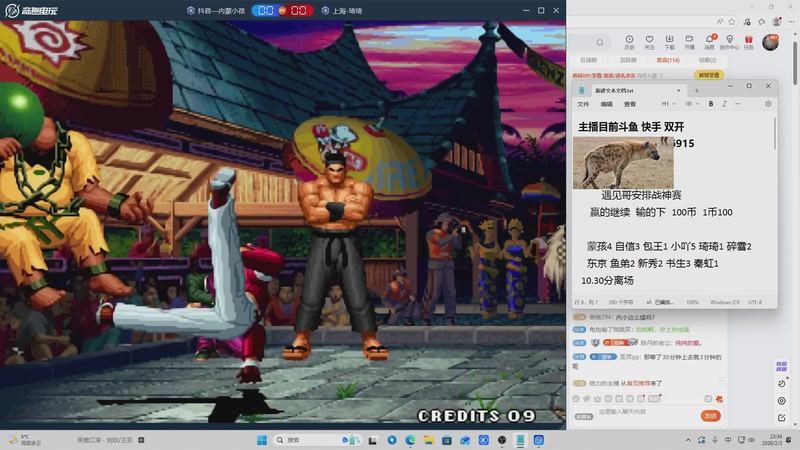This screenshot has height=450, width=800.
Task: Toggle night mode moon icon on the sidebar
Action: pyautogui.click(x=782, y=383)
